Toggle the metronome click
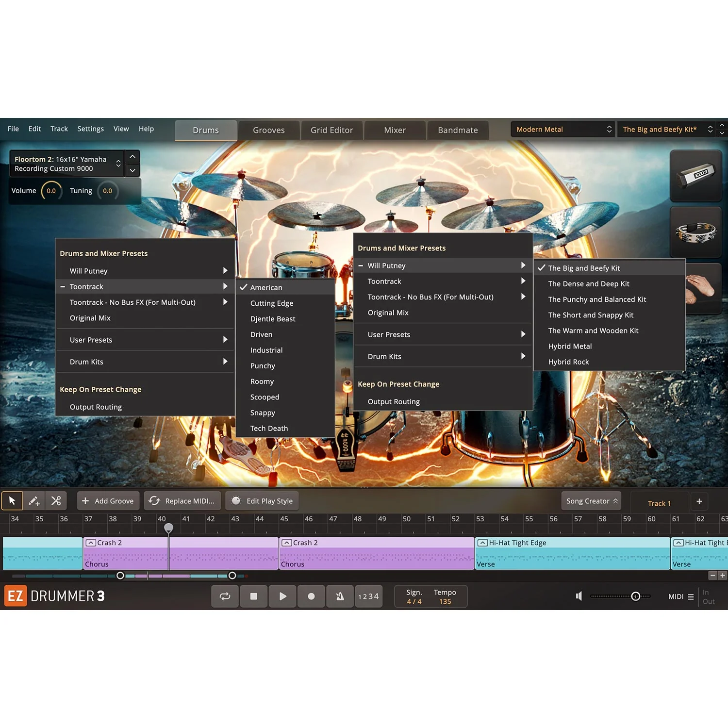This screenshot has width=728, height=728. (340, 596)
